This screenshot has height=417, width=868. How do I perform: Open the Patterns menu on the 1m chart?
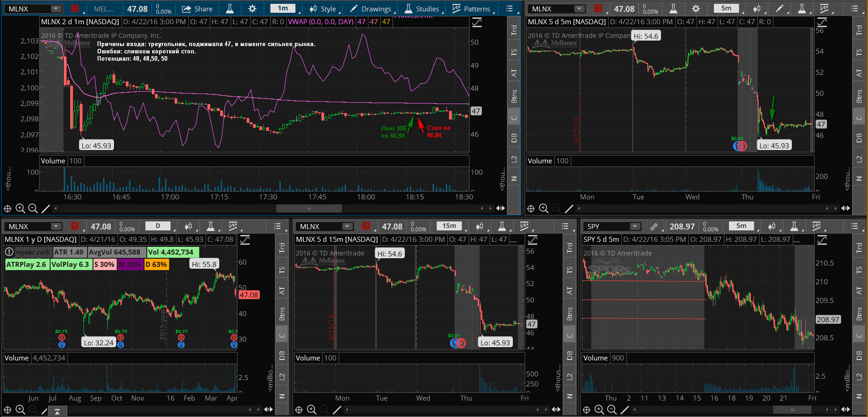[x=471, y=9]
